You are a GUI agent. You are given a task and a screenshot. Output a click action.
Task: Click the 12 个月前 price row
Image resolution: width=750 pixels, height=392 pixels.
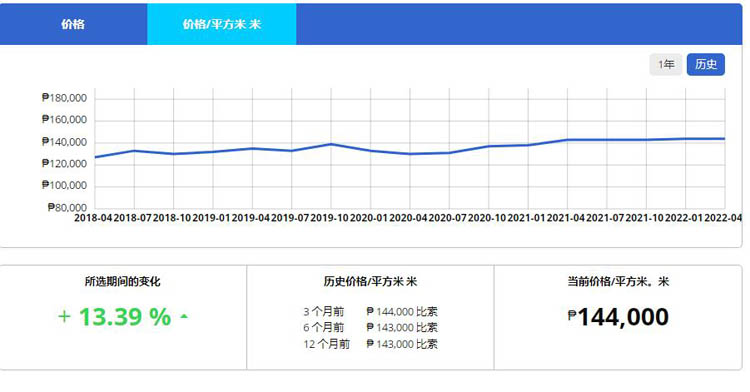click(x=370, y=344)
